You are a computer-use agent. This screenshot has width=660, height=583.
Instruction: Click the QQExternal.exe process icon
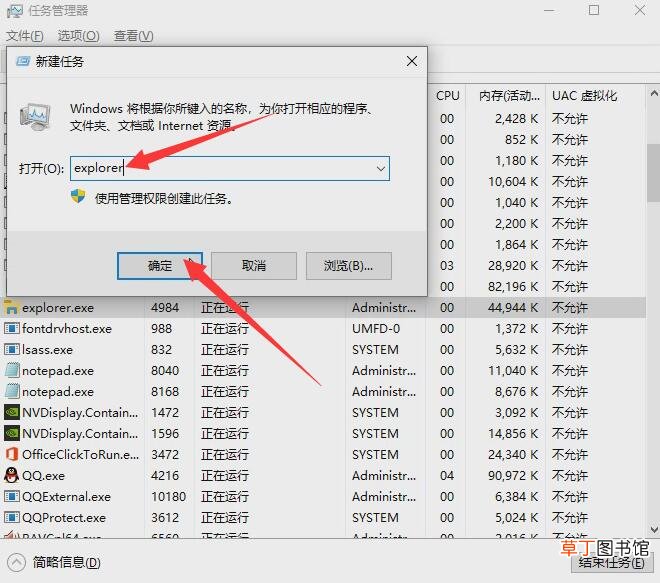click(11, 497)
